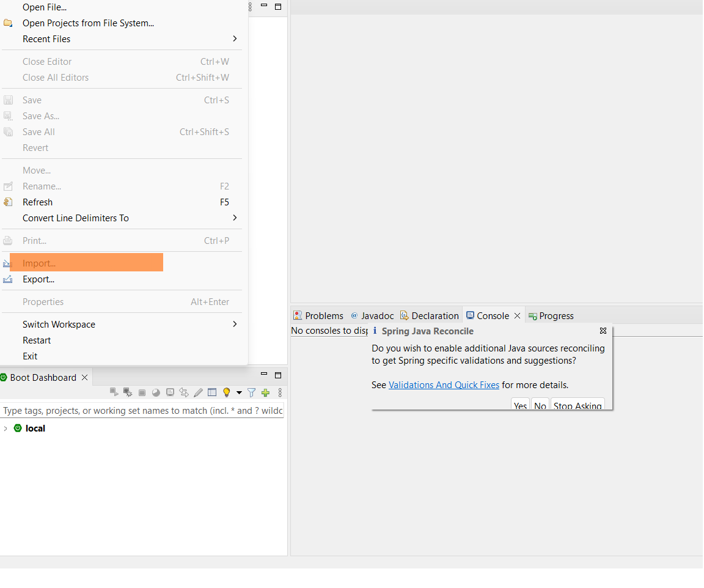Open the Boot Dashboard three-dot view menu

(x=280, y=392)
